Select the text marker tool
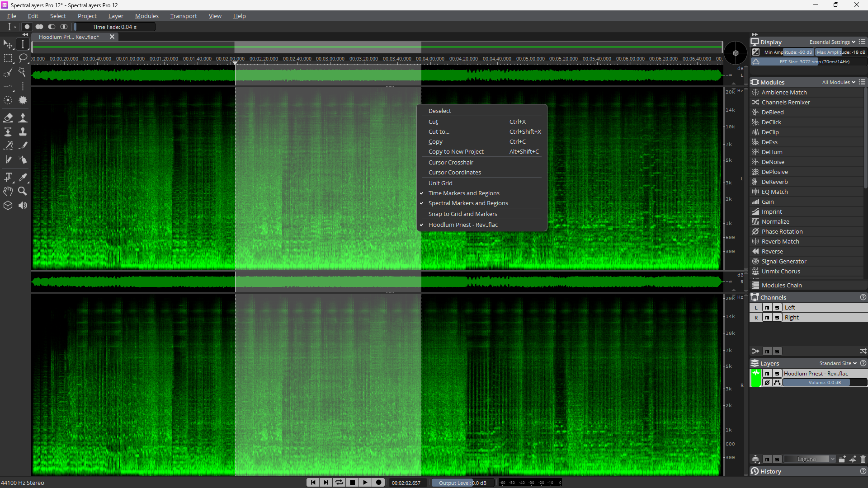The width and height of the screenshot is (868, 488). coord(8,177)
